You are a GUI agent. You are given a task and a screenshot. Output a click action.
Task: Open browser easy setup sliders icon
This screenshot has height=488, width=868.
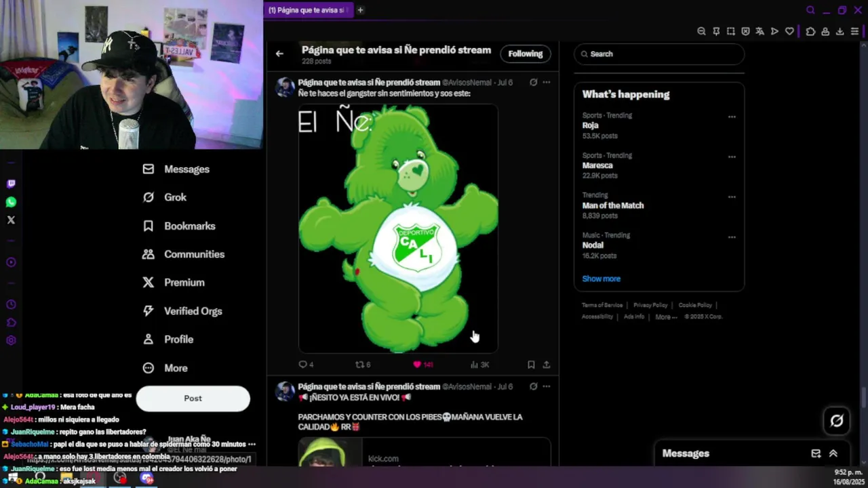tap(854, 31)
